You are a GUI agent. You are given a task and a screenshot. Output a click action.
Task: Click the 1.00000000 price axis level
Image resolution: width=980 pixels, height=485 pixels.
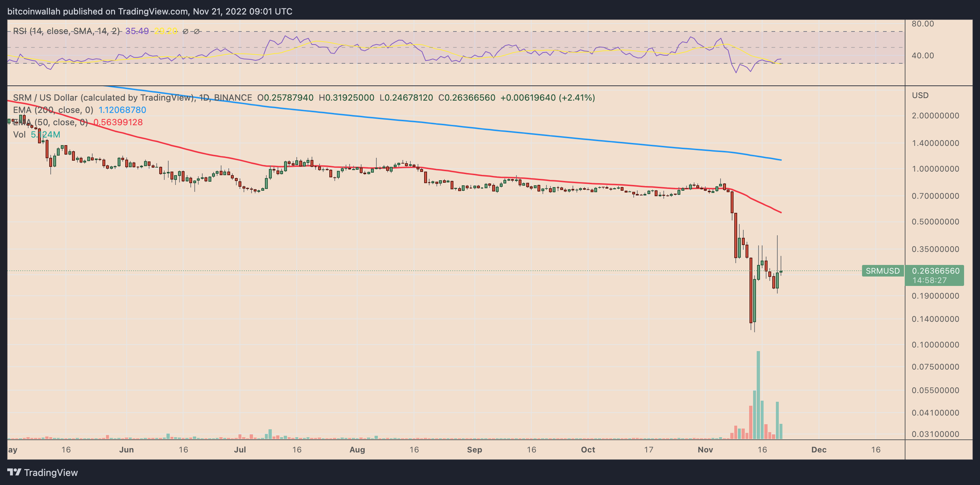pos(935,169)
